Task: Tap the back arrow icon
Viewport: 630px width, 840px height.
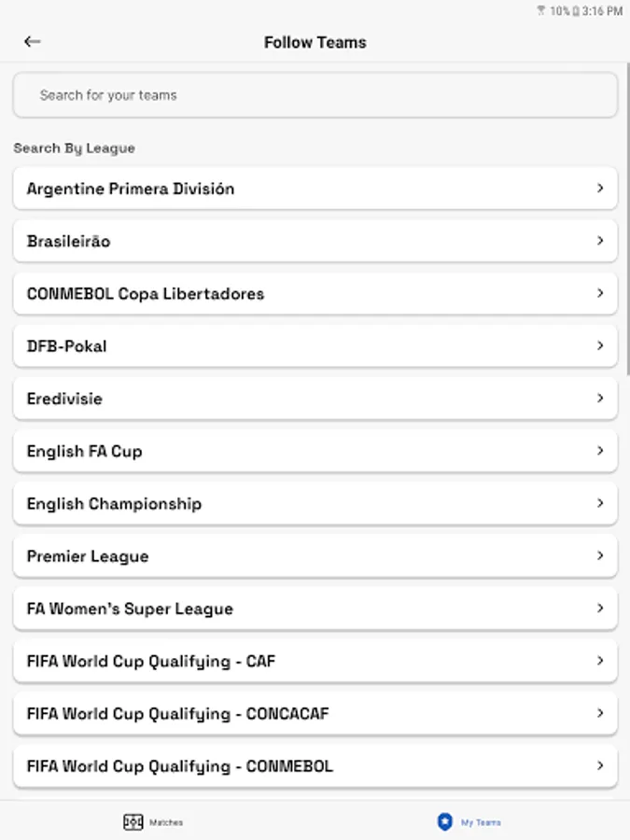Action: pos(33,42)
